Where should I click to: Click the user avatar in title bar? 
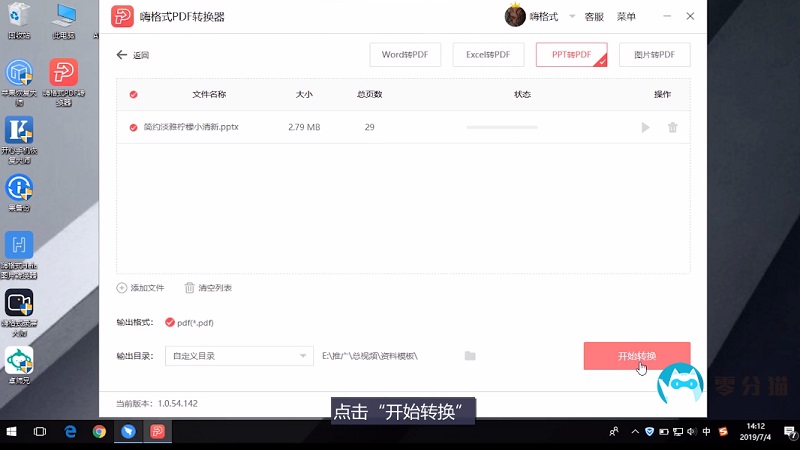(x=515, y=16)
